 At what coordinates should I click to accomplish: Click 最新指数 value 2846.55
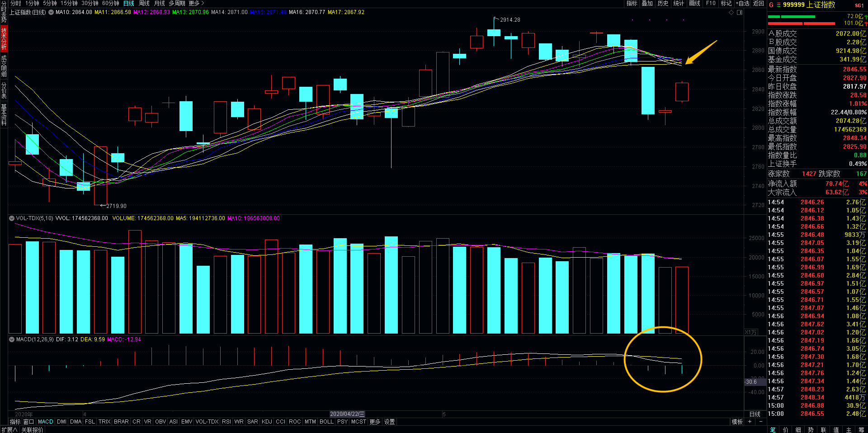pos(854,69)
